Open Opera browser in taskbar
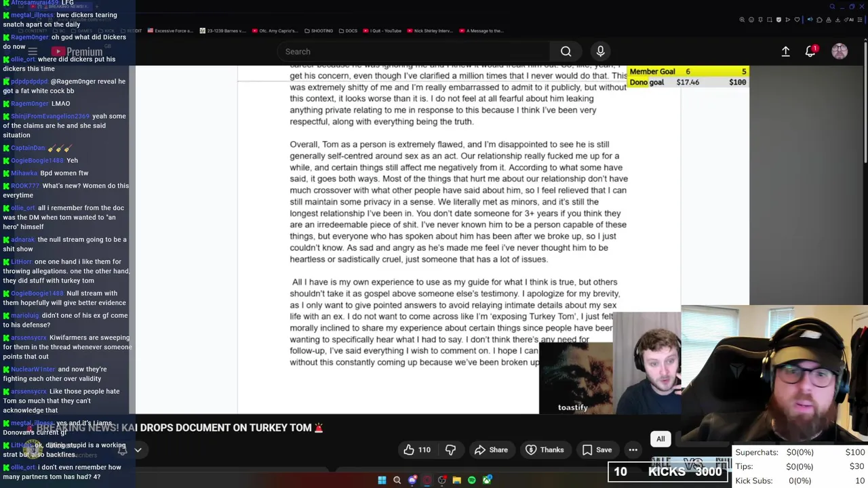This screenshot has height=488, width=868. point(427,480)
